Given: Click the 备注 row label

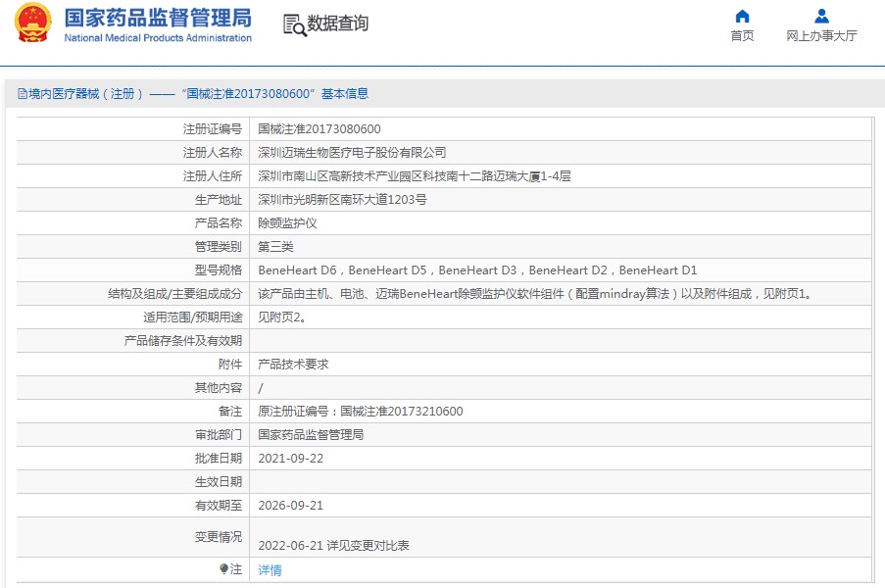Looking at the screenshot, I should coord(230,412).
